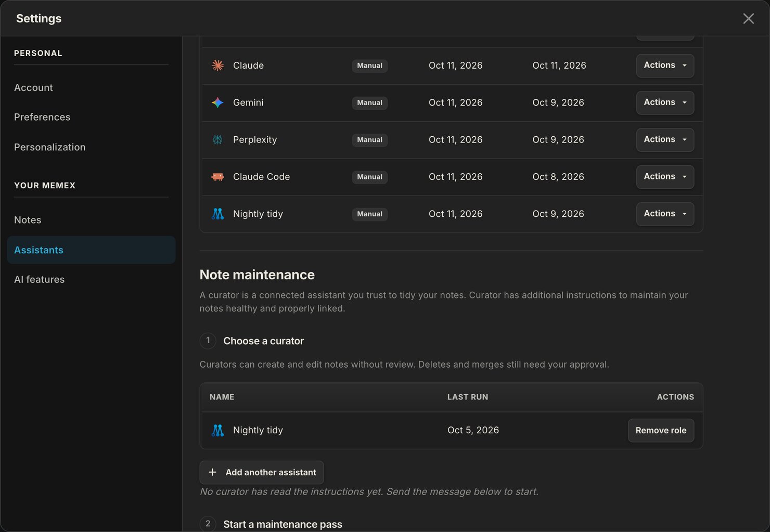Click Nightly tidy icon in curator table

coord(217,430)
